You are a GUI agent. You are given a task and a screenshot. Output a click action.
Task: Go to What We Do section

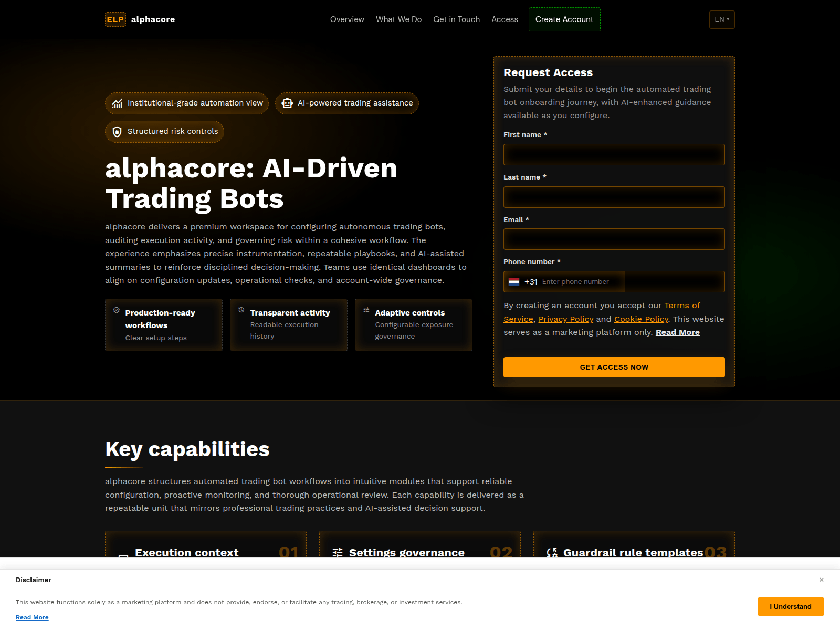tap(398, 19)
